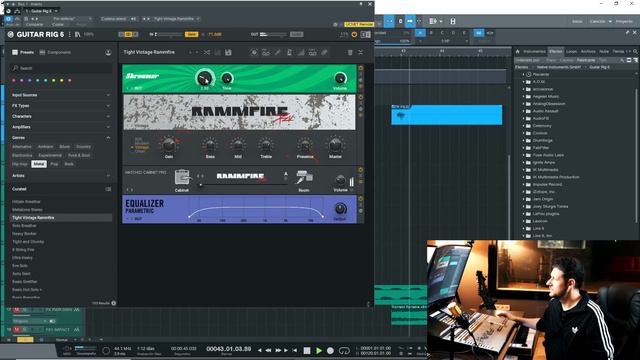The width and height of the screenshot is (640, 360).
Task: Open the Efectos browser tab
Action: (x=556, y=51)
